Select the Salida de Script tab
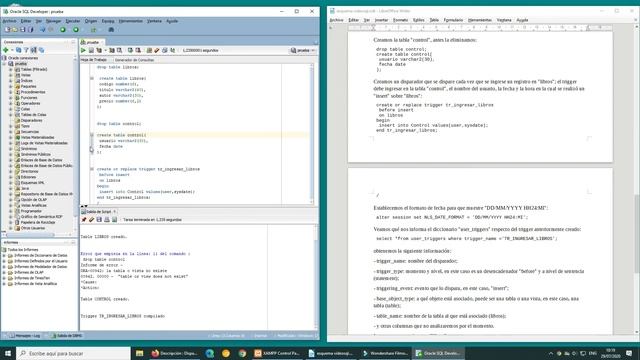Image resolution: width=640 pixels, height=360 pixels. tap(99, 211)
